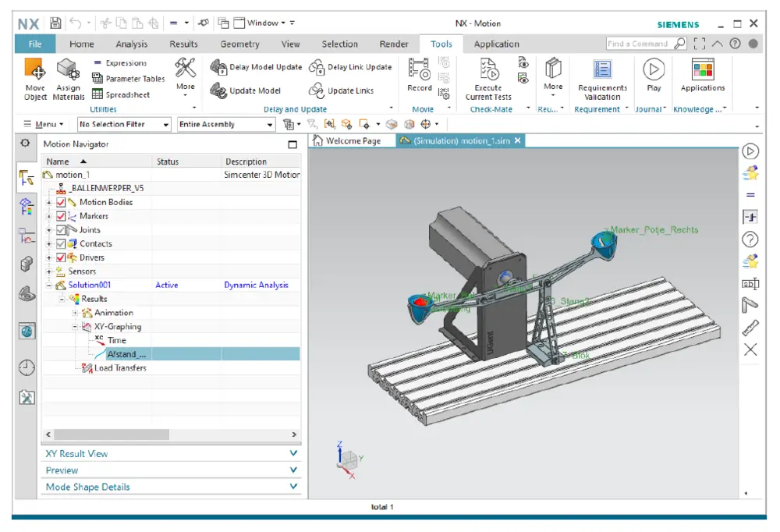
Task: Toggle the Drivers checkbox
Action: 62,257
